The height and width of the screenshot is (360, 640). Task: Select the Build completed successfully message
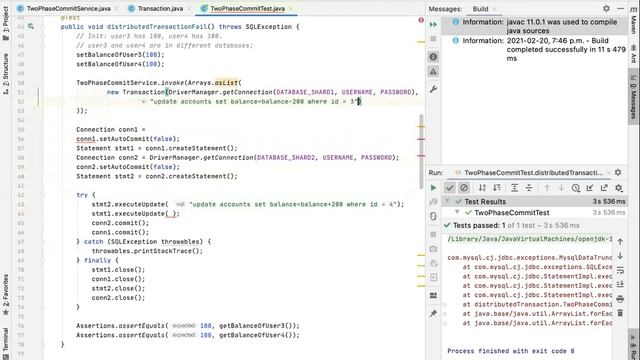[535, 49]
